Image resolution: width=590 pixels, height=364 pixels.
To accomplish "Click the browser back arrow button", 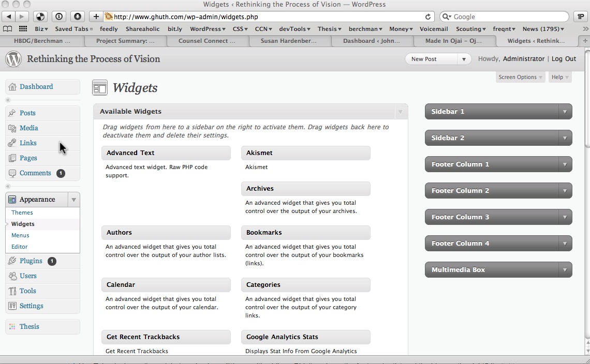I will pos(8,17).
